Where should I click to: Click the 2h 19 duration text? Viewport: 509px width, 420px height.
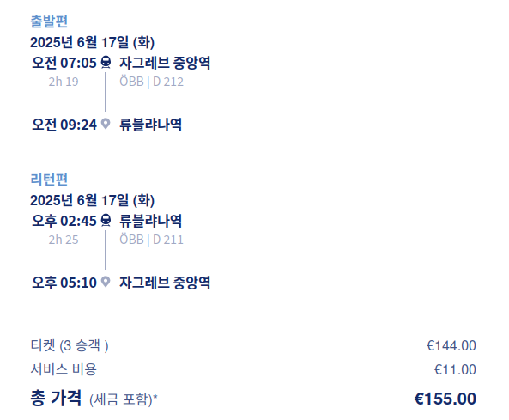[64, 82]
